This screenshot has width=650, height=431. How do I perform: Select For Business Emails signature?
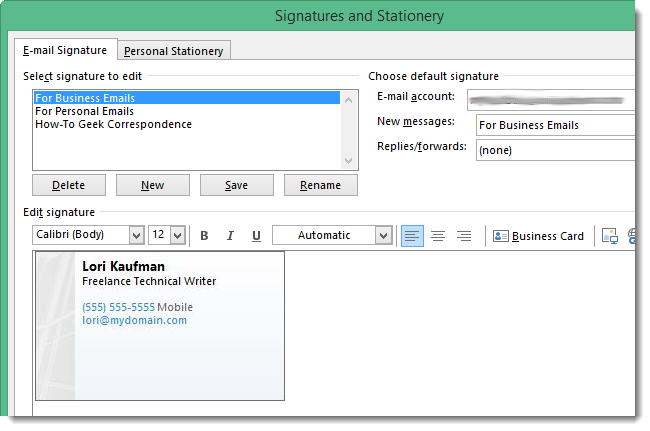tap(187, 98)
